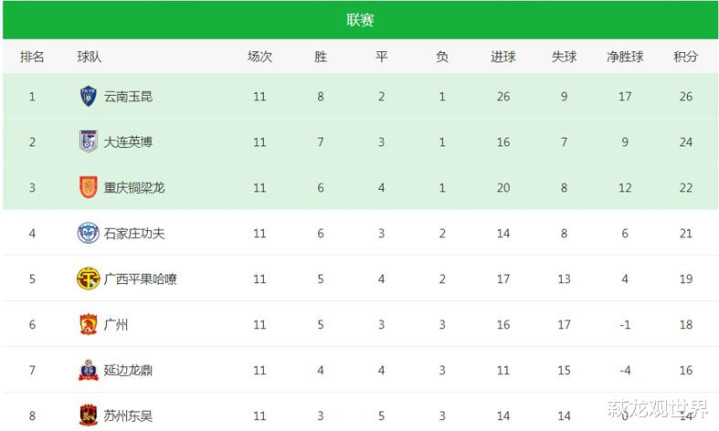
Task: Sort by the 净胜球 column header
Action: click(625, 57)
